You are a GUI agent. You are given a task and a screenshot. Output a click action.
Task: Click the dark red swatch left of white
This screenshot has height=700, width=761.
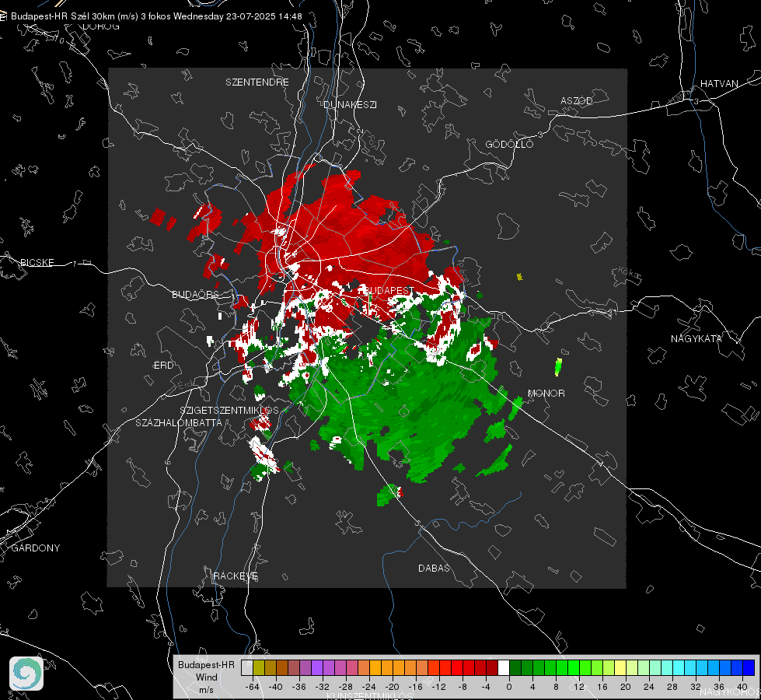click(x=492, y=667)
